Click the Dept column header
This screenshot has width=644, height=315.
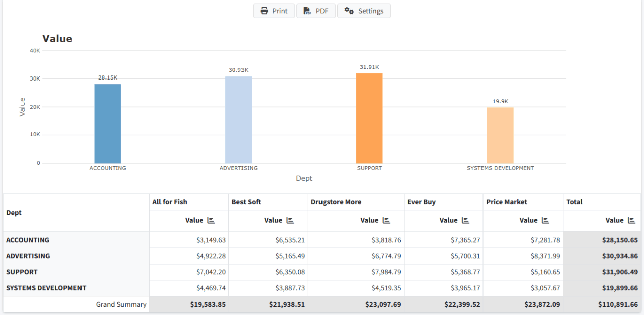[x=14, y=213]
